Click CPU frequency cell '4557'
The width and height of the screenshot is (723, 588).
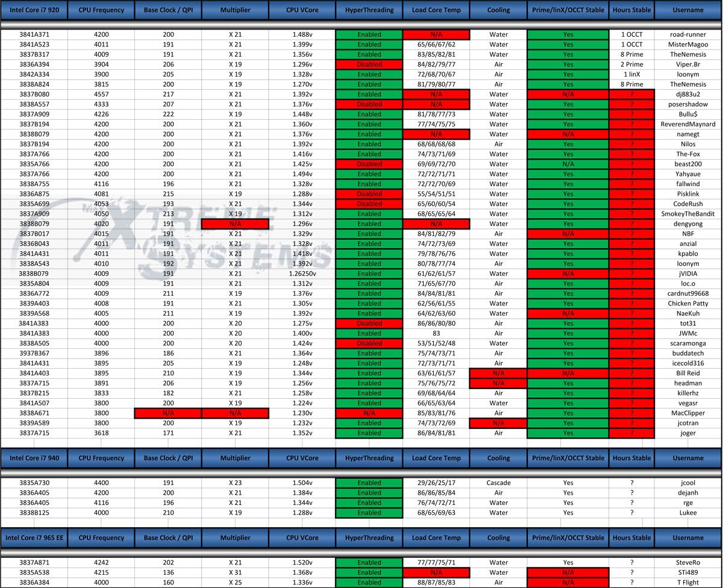pos(101,94)
